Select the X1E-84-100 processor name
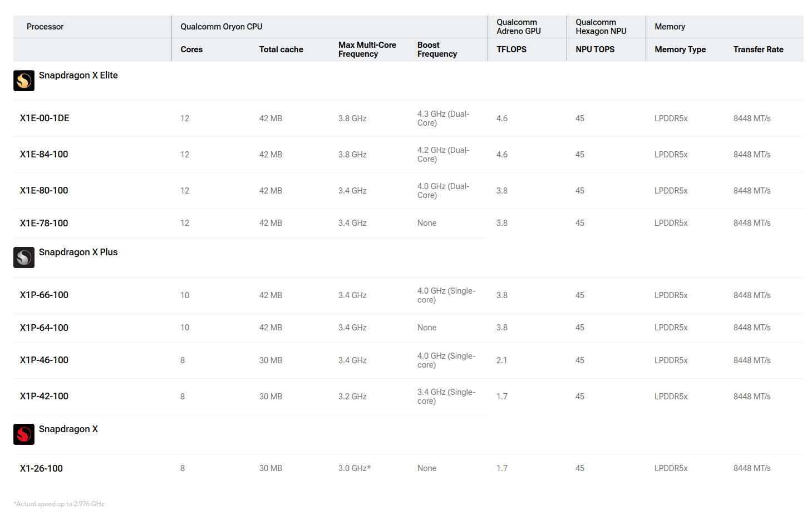 pos(44,155)
